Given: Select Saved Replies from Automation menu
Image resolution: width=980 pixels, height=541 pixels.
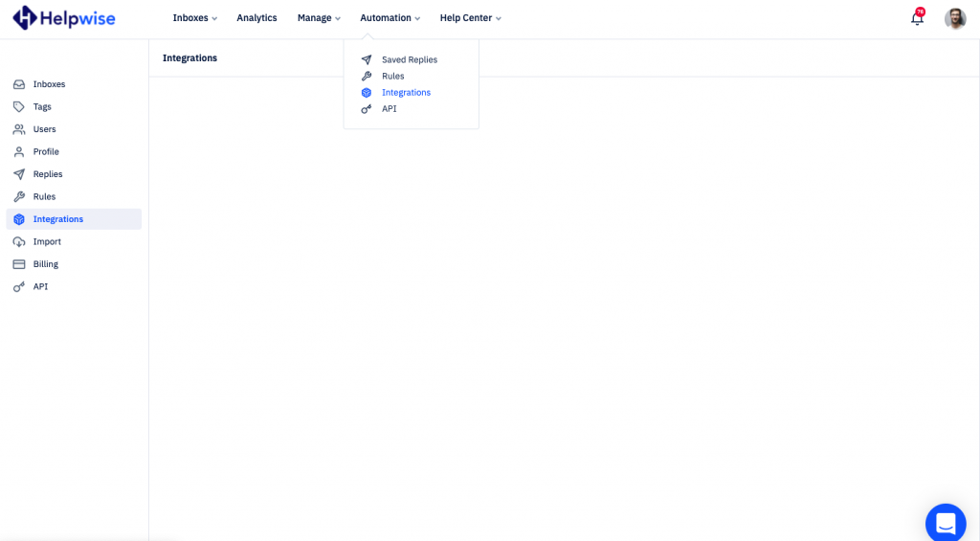Looking at the screenshot, I should (410, 60).
